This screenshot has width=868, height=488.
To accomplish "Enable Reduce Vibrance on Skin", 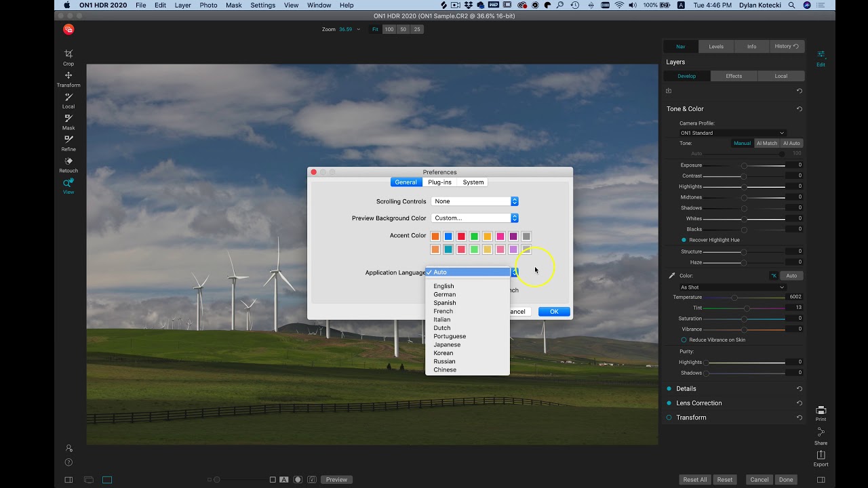I will (684, 340).
